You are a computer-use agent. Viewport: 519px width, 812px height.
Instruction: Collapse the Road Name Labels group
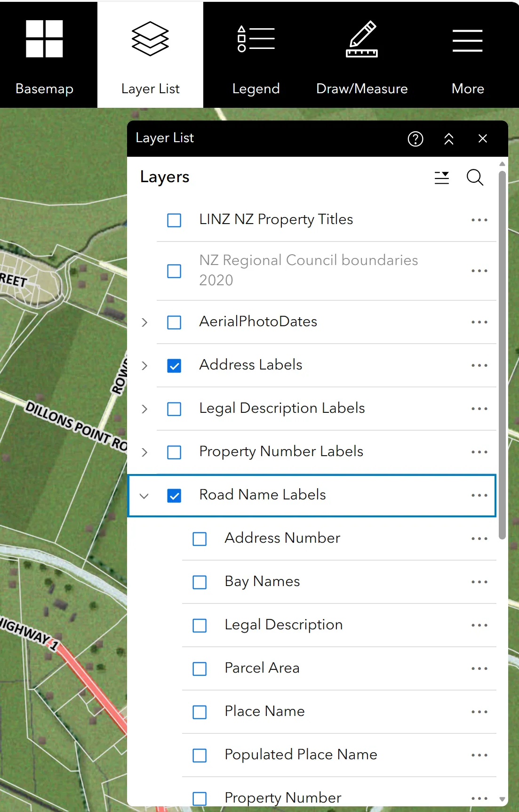(144, 496)
